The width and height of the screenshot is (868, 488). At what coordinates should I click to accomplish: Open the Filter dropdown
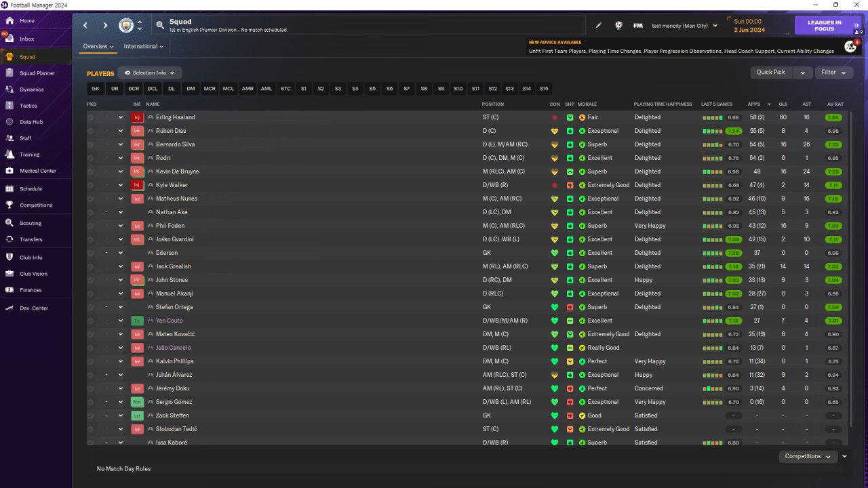pyautogui.click(x=833, y=73)
